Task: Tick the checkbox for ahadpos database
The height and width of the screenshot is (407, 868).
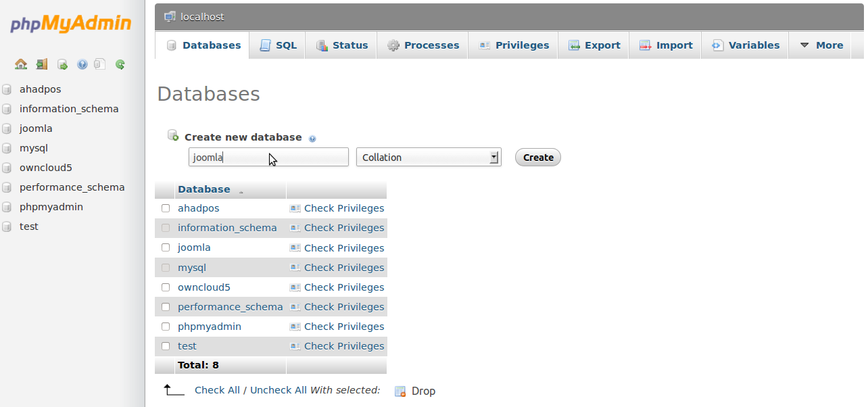Action: point(166,208)
